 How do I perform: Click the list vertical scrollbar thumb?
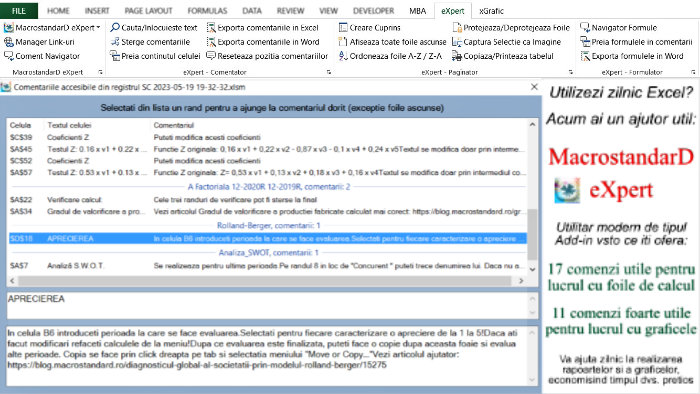point(532,234)
